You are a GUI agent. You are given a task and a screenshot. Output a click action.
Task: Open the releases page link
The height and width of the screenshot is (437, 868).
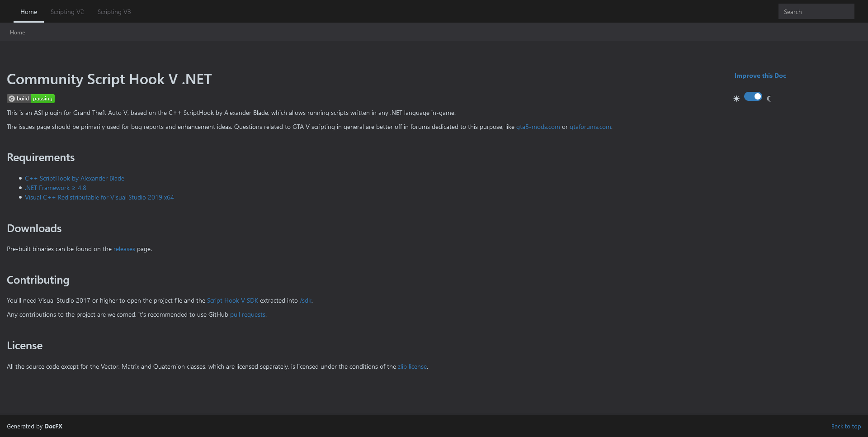pyautogui.click(x=124, y=249)
